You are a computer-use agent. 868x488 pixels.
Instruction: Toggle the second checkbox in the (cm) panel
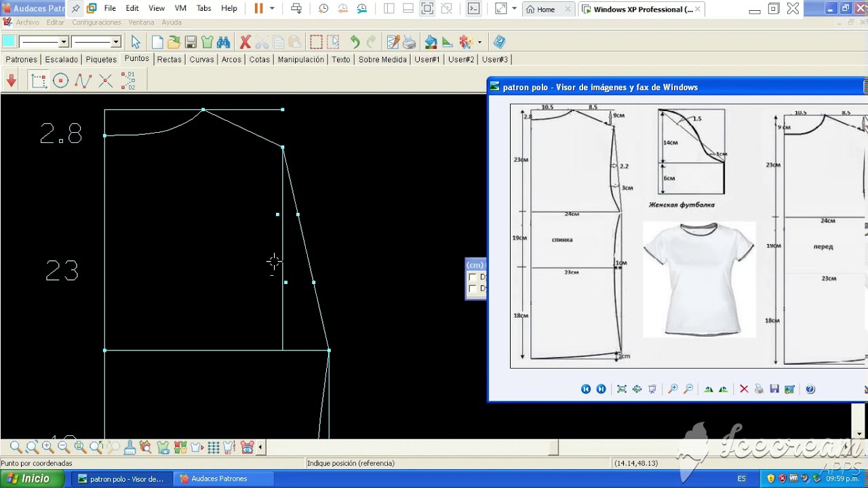[x=473, y=289]
